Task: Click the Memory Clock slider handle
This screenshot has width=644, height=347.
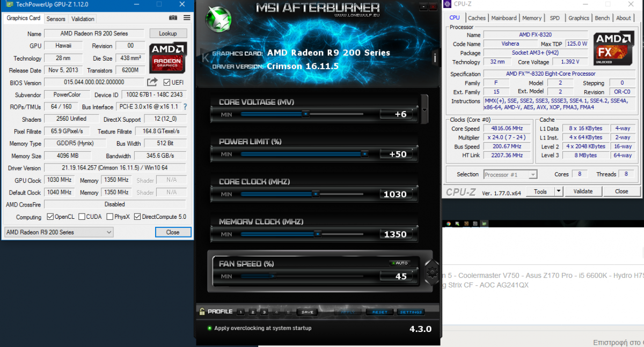Action: point(318,234)
